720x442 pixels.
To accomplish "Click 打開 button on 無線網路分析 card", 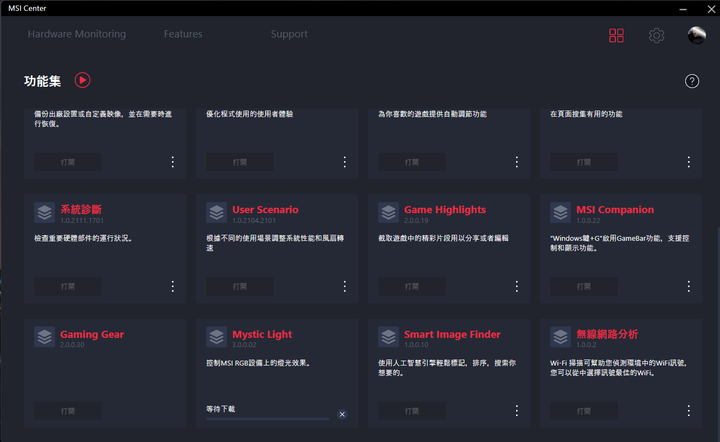I will point(584,411).
